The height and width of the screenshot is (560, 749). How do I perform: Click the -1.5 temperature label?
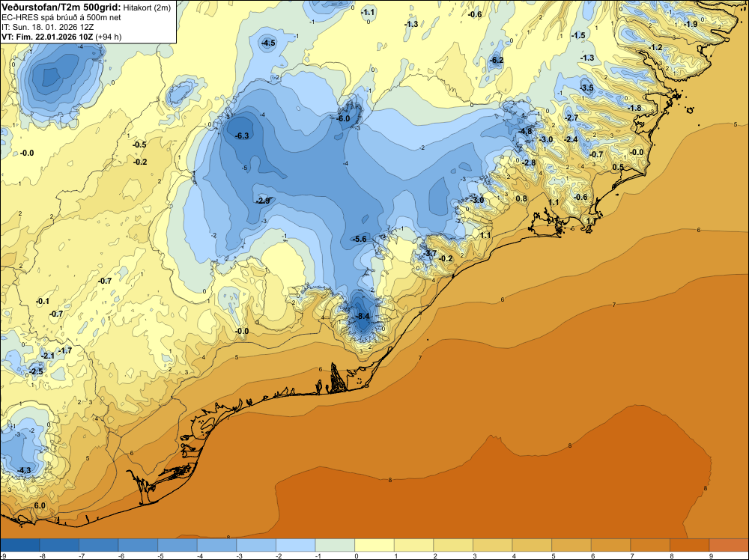pos(578,35)
